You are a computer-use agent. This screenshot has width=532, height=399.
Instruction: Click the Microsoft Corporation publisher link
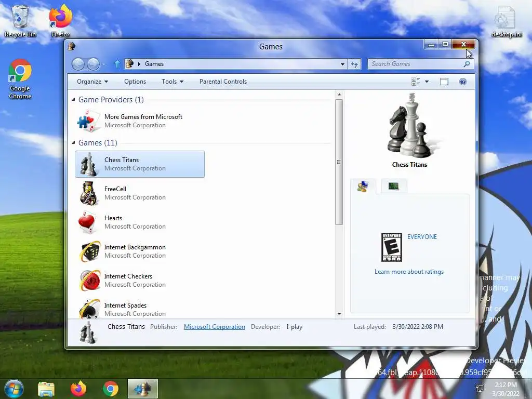pos(215,327)
